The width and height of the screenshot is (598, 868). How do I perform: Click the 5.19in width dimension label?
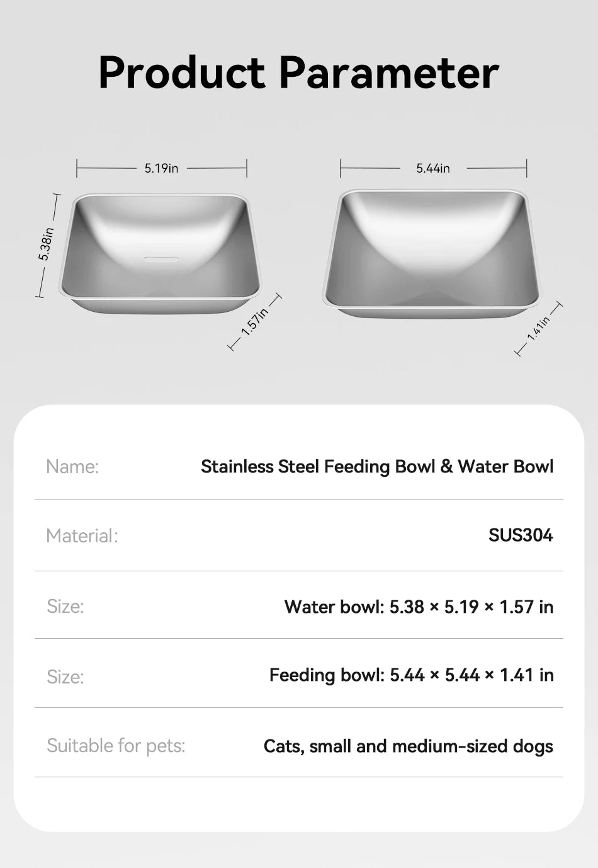161,168
